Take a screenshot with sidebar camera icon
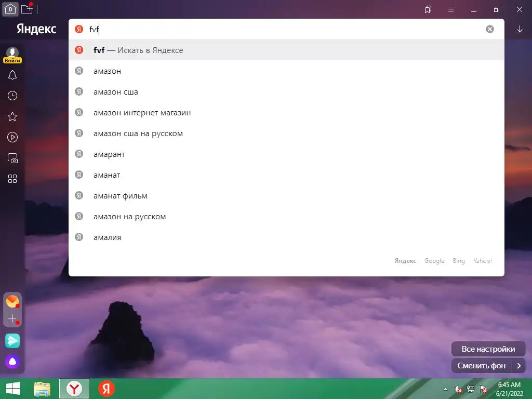Image resolution: width=532 pixels, height=399 pixels. point(12,158)
